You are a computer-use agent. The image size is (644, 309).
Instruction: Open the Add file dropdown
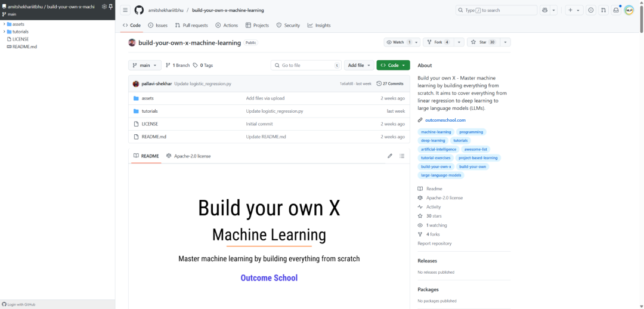[359, 66]
